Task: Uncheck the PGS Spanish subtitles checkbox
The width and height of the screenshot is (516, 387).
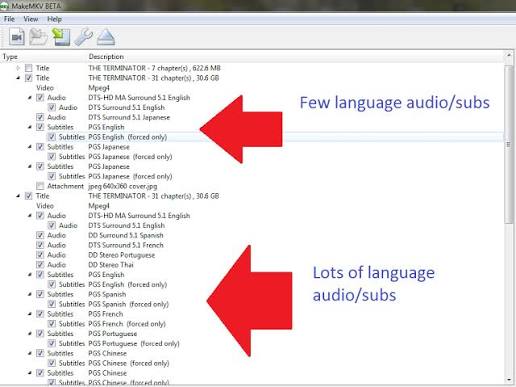Action: pos(40,294)
